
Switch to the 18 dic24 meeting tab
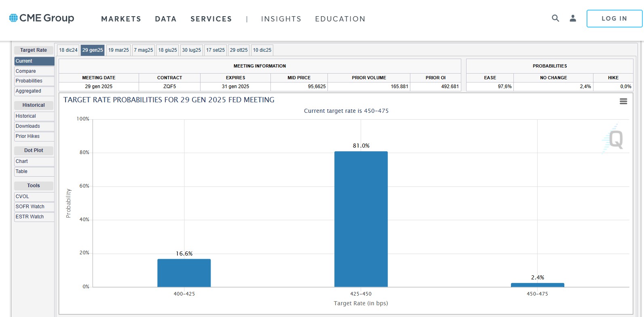(x=68, y=50)
